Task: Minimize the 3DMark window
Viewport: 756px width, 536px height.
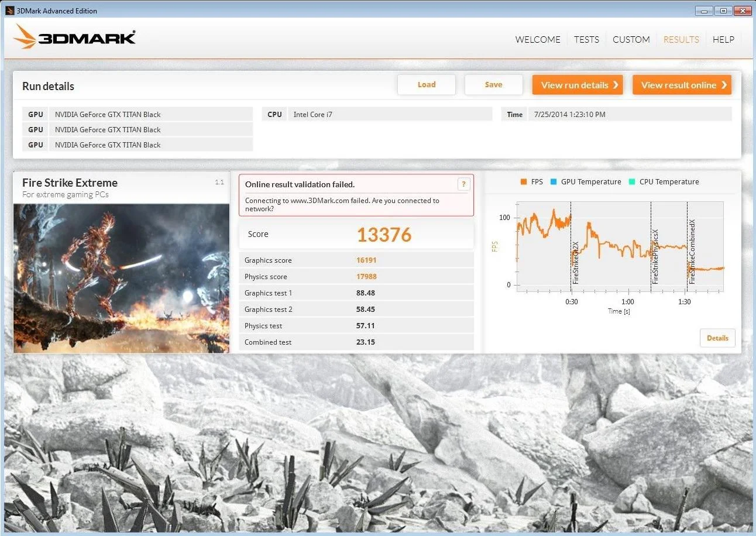Action: (x=705, y=11)
